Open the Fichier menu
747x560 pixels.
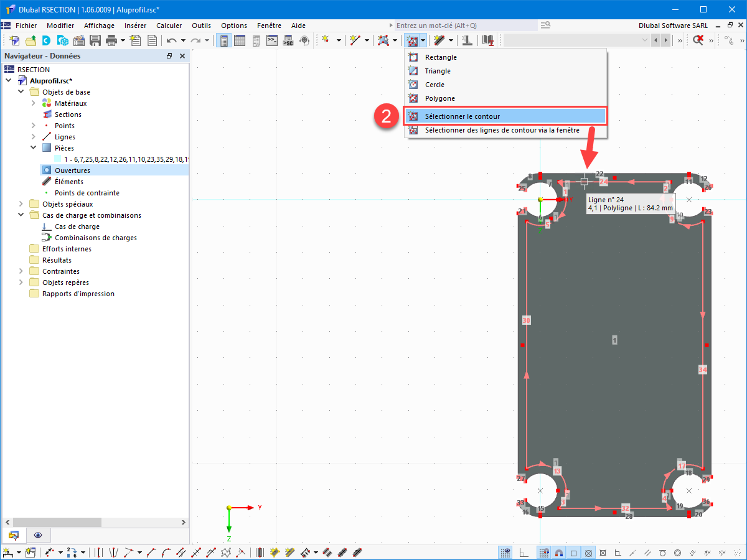click(x=26, y=26)
